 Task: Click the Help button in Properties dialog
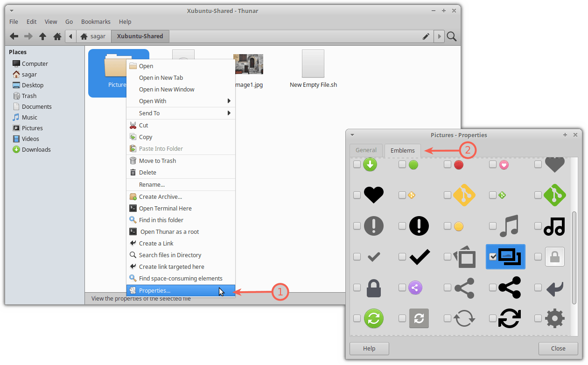(x=369, y=348)
